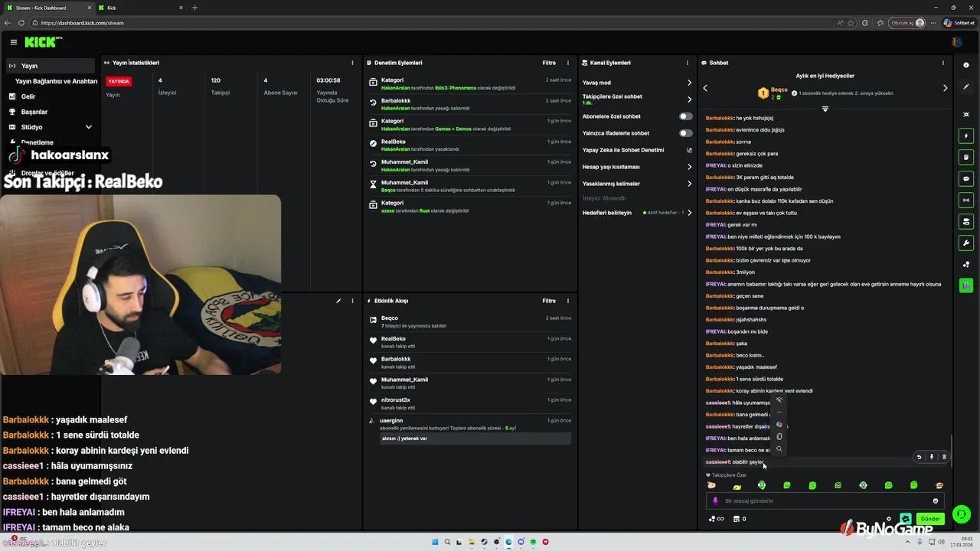The width and height of the screenshot is (980, 551).
Task: Click the note document icon in right sidebar
Action: coord(966,158)
